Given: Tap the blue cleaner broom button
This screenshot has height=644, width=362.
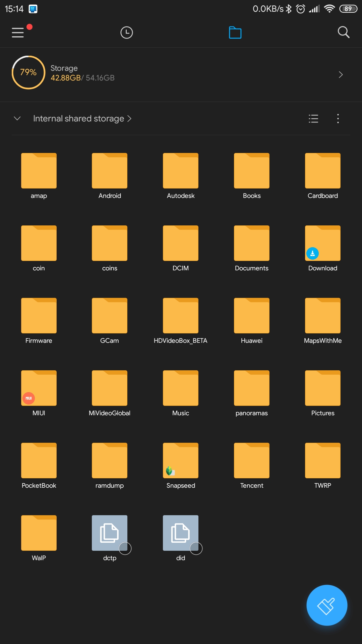Looking at the screenshot, I should 327,605.
